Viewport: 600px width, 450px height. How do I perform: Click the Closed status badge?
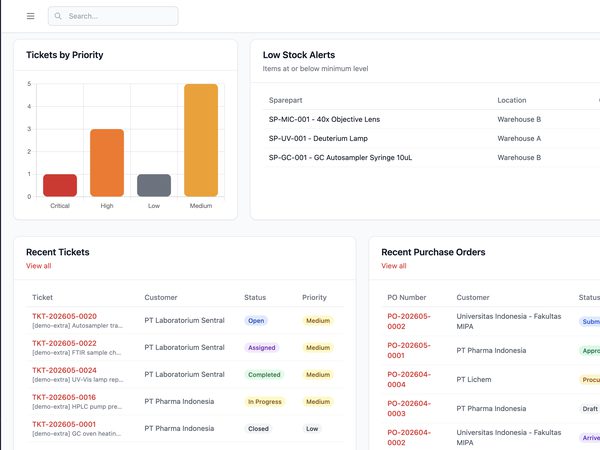point(258,429)
